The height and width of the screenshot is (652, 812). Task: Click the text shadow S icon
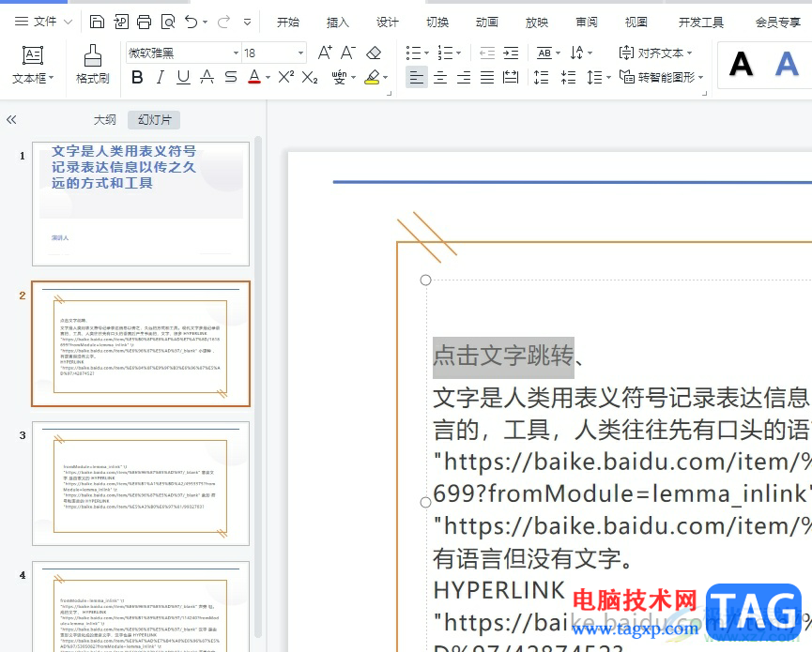pyautogui.click(x=231, y=77)
